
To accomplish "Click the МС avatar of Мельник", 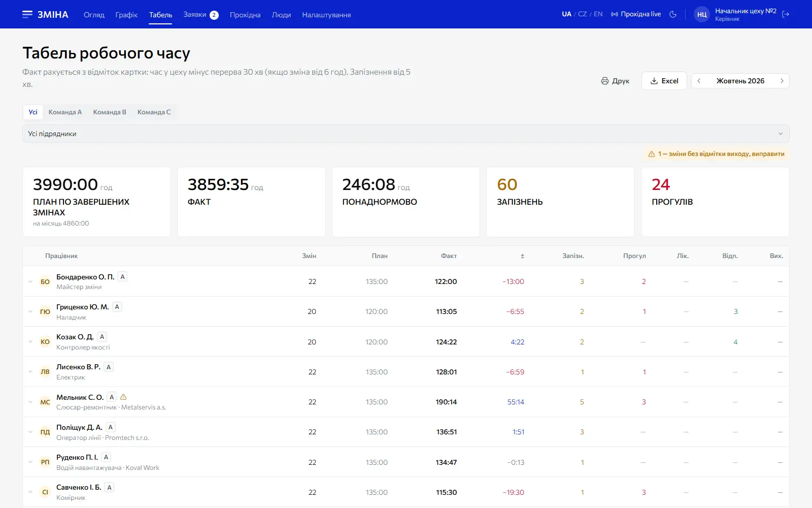I will tap(45, 402).
